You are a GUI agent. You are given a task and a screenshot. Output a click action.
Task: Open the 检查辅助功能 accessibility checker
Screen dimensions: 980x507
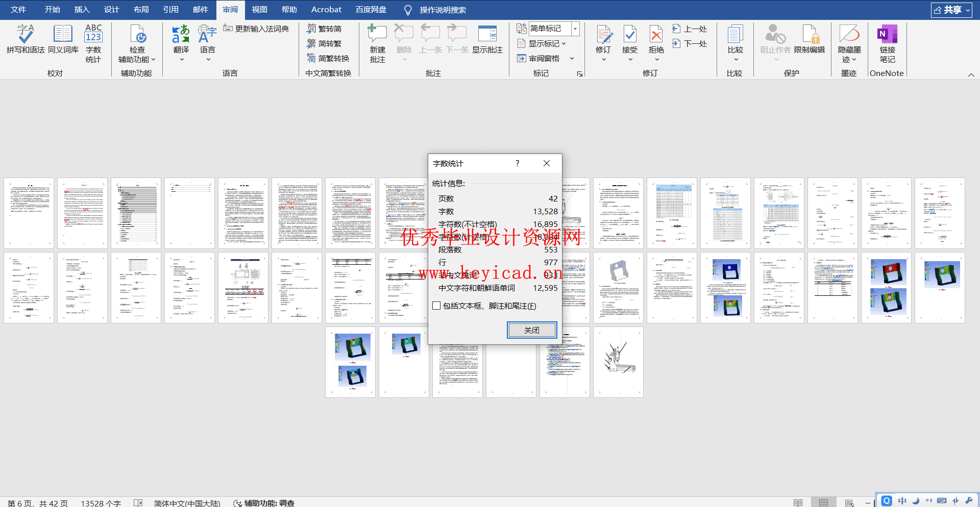coord(137,44)
